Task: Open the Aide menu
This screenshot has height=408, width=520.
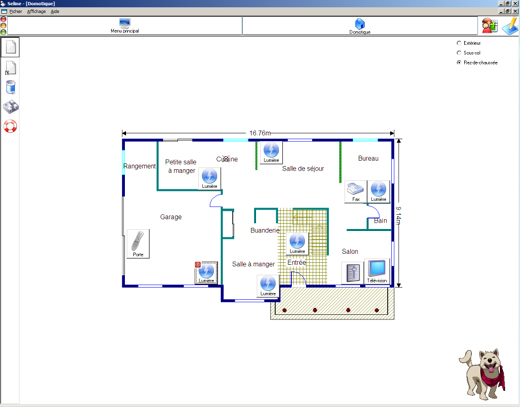Action: click(55, 11)
